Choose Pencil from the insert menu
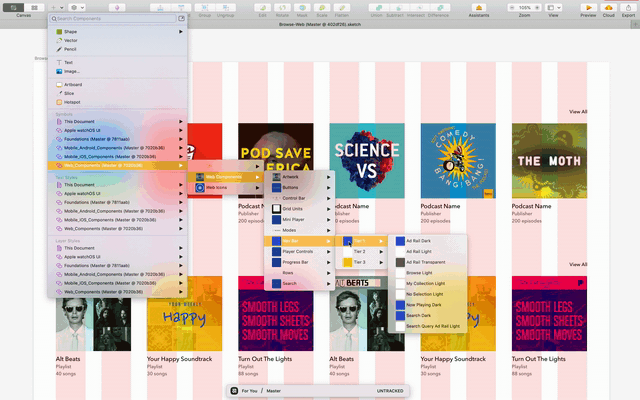This screenshot has height=400, width=640. pyautogui.click(x=118, y=49)
